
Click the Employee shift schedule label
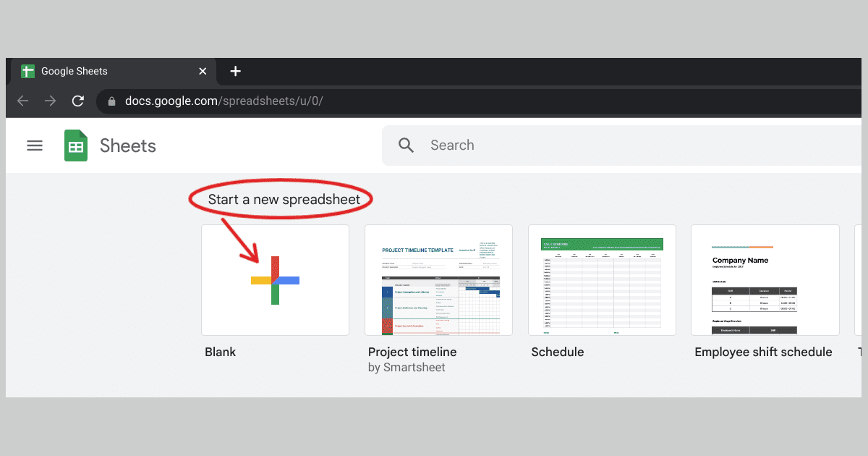pyautogui.click(x=763, y=352)
